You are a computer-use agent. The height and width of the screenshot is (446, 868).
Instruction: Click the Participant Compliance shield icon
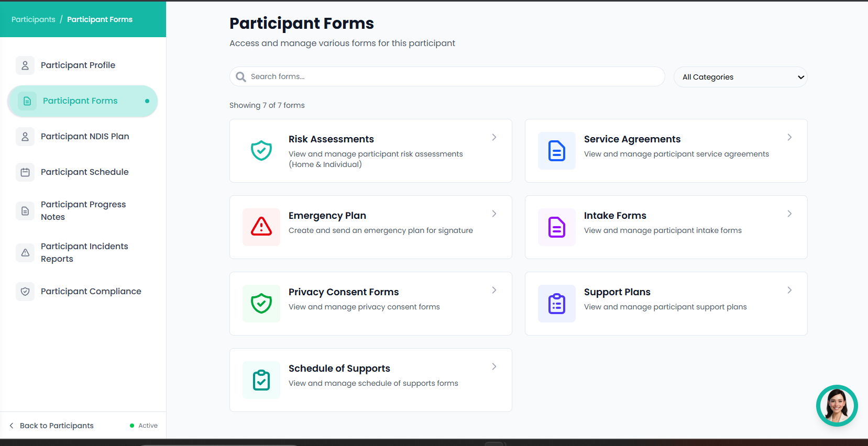(x=25, y=291)
